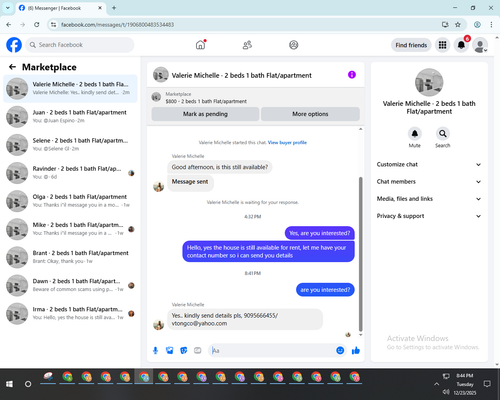Open taskbar search circle

coord(28,384)
